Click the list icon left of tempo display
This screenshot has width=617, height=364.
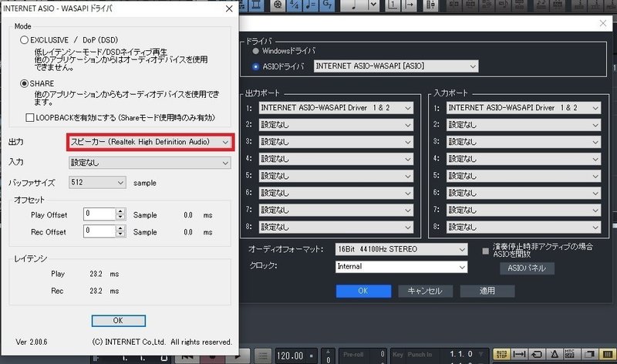coord(263,356)
